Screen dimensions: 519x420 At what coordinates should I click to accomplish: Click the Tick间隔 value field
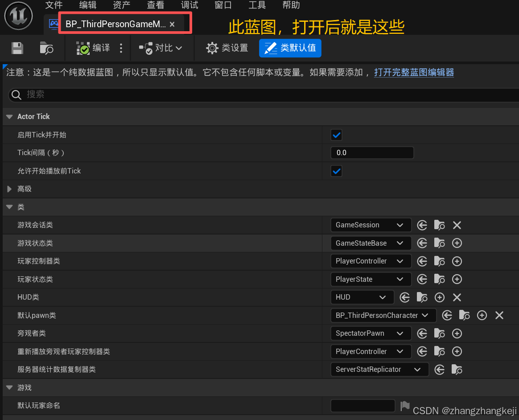click(372, 152)
